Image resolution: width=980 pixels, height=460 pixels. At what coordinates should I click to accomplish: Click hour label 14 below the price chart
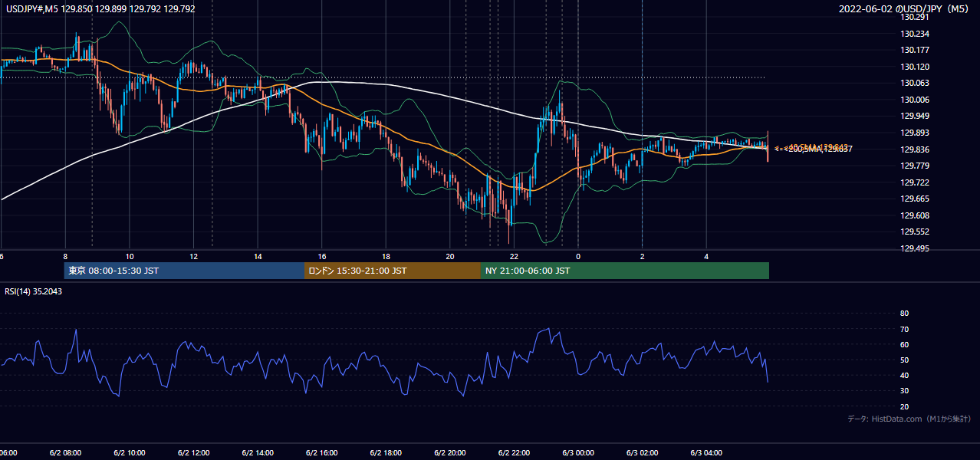tap(258, 257)
